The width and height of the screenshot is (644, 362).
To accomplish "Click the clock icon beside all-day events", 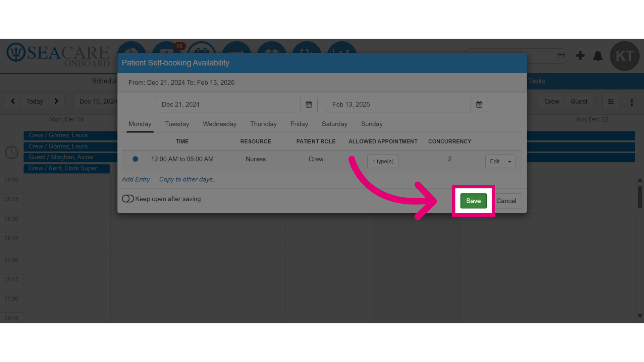I will [11, 152].
